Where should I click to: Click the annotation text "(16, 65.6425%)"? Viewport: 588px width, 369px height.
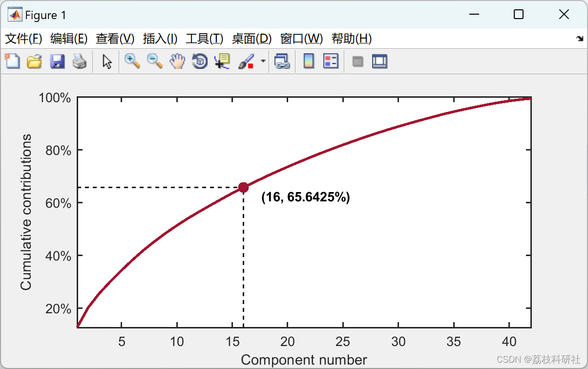point(306,197)
